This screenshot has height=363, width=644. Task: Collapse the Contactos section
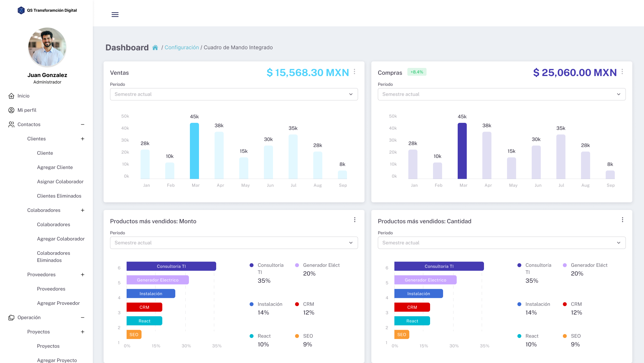point(82,124)
